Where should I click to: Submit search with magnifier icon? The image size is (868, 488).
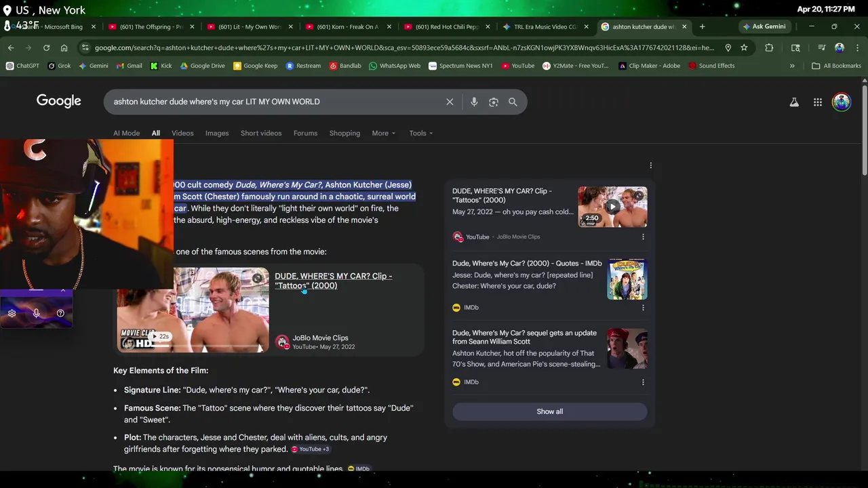click(x=513, y=102)
